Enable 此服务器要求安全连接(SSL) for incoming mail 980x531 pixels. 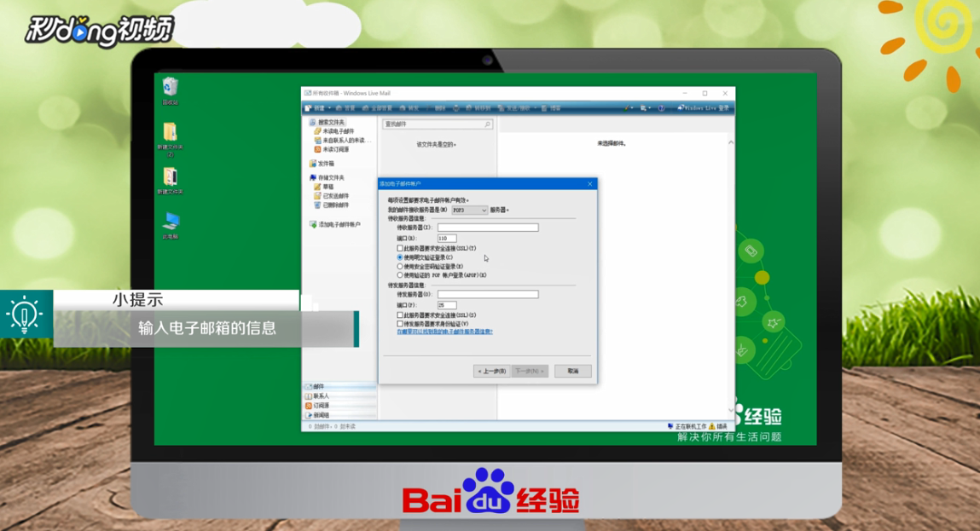click(398, 248)
